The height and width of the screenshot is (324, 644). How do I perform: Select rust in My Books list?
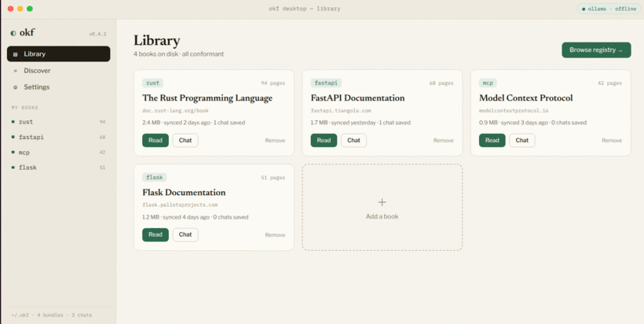coord(58,122)
